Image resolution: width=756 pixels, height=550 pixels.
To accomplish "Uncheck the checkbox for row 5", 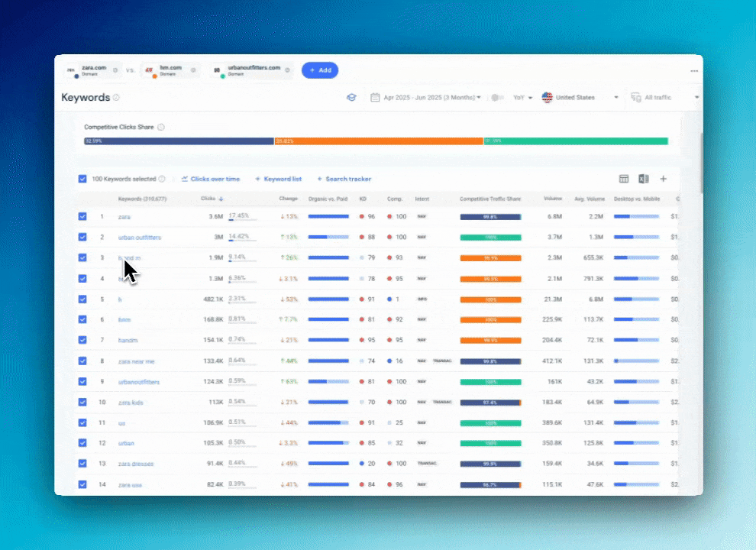I will [x=82, y=299].
